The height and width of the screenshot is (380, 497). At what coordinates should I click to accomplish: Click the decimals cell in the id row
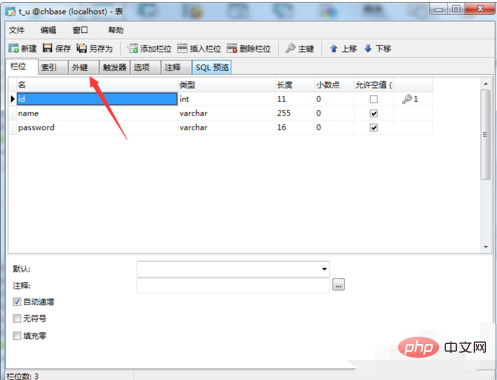click(334, 99)
